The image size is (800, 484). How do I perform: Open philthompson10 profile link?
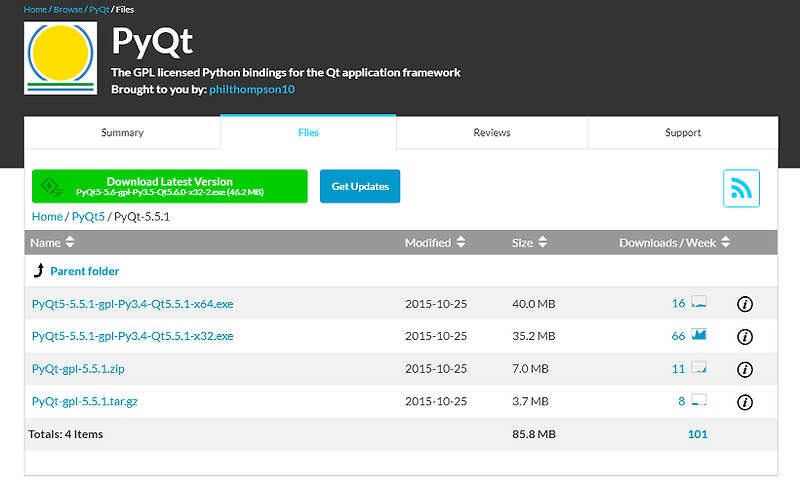click(x=252, y=89)
